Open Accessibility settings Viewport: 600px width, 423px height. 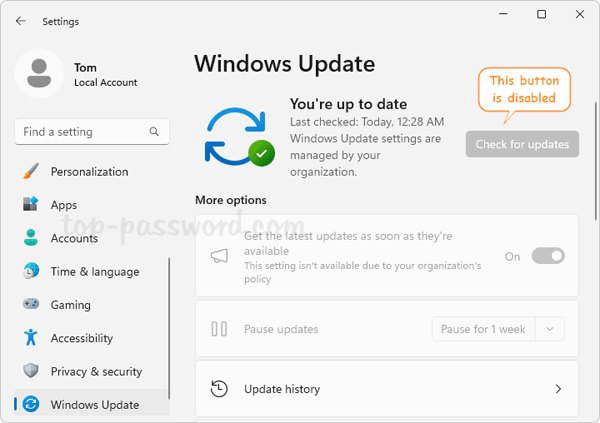[x=92, y=338]
